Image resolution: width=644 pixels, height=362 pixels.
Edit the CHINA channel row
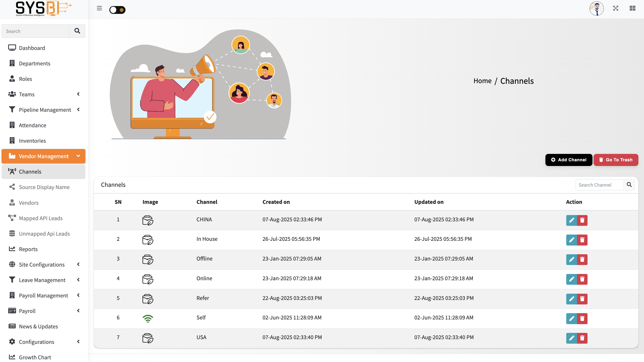[x=571, y=220]
